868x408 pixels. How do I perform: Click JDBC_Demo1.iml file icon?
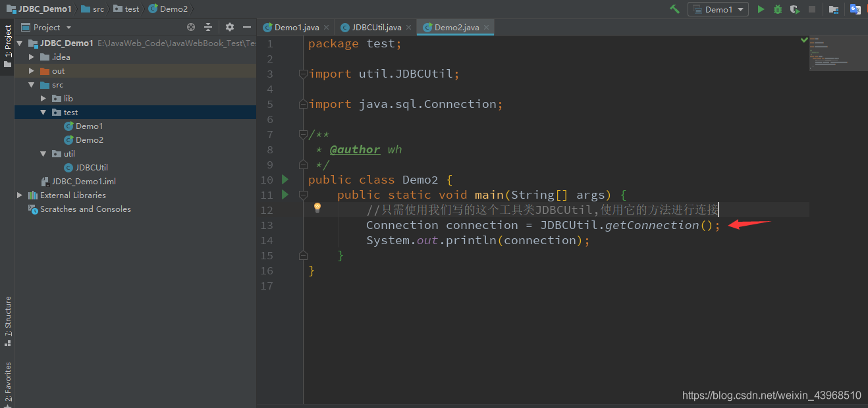45,182
